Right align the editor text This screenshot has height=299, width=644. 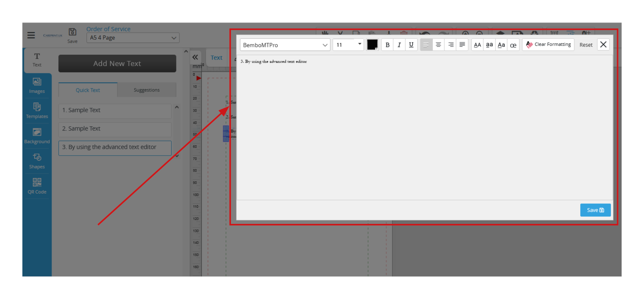pyautogui.click(x=451, y=45)
